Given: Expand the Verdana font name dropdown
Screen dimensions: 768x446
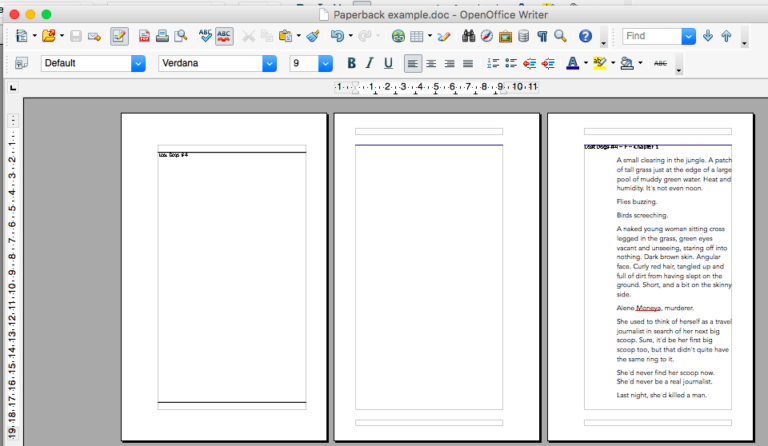Looking at the screenshot, I should [x=269, y=64].
